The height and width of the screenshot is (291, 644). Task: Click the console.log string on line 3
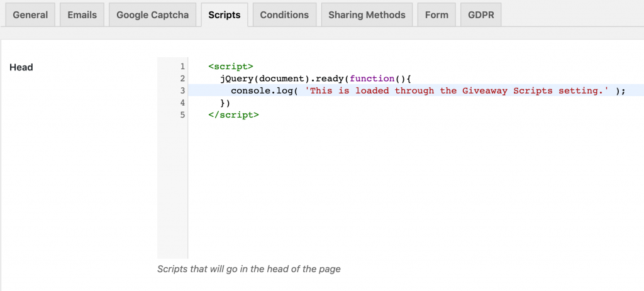pos(457,91)
